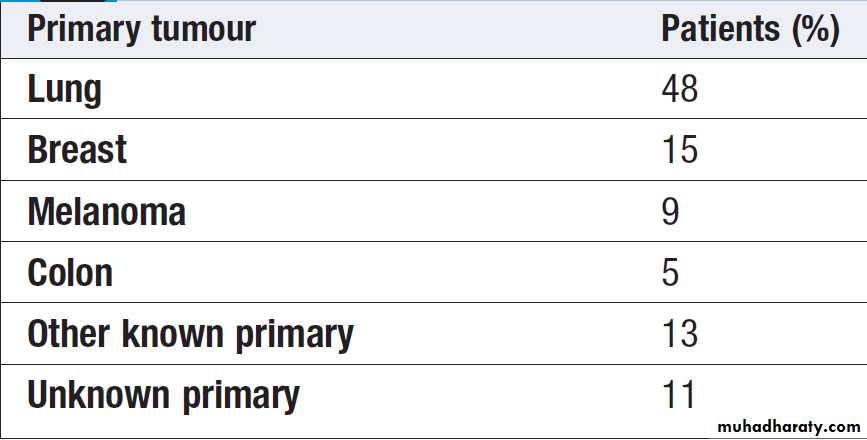Open the muhadharaty.com watermark link

point(786,424)
